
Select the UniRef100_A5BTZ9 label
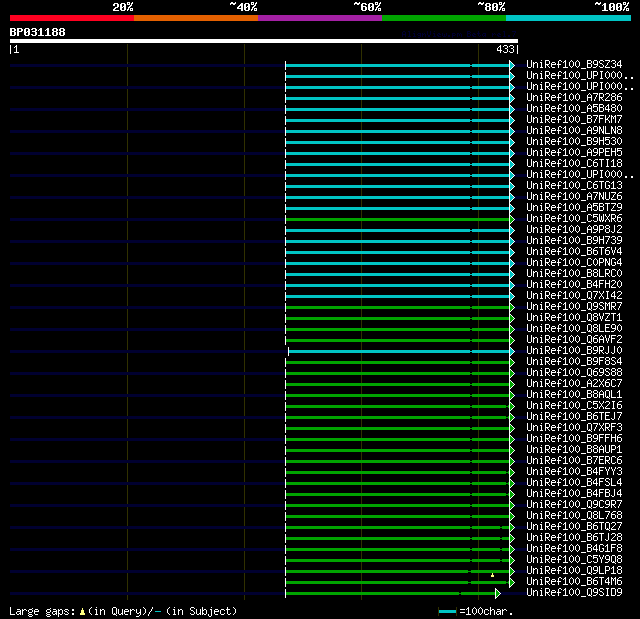click(x=574, y=208)
